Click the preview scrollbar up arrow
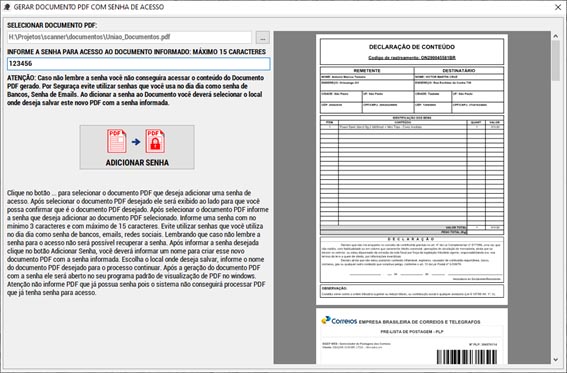The width and height of the screenshot is (567, 373). tap(555, 36)
